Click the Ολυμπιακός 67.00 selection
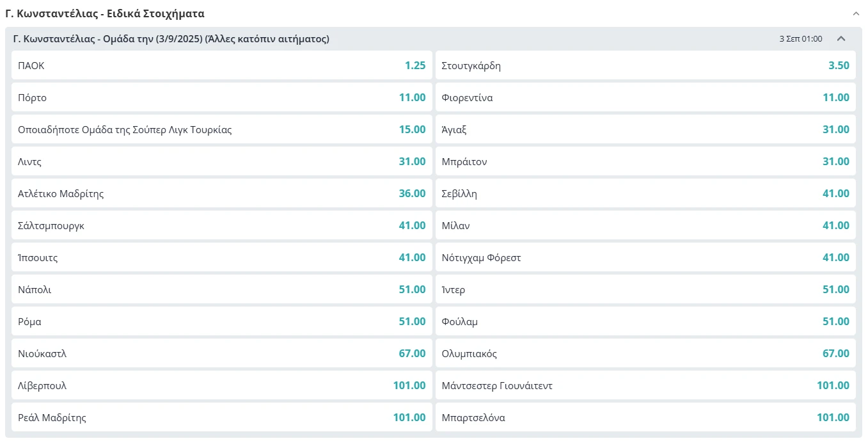The image size is (868, 448). 645,353
